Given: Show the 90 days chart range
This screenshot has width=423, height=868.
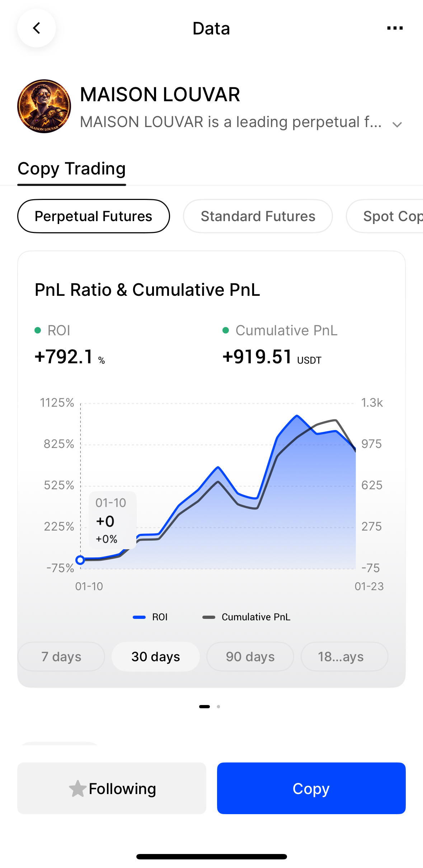Looking at the screenshot, I should tap(250, 657).
